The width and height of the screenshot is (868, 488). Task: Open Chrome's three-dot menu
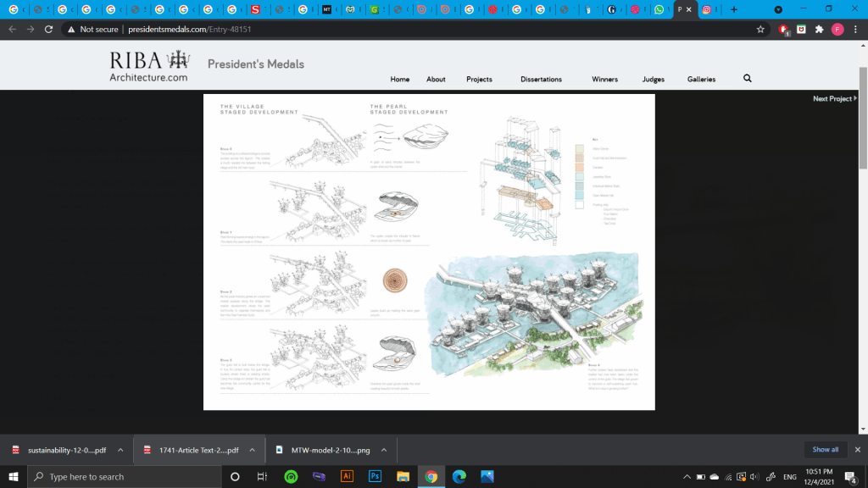pyautogui.click(x=856, y=29)
